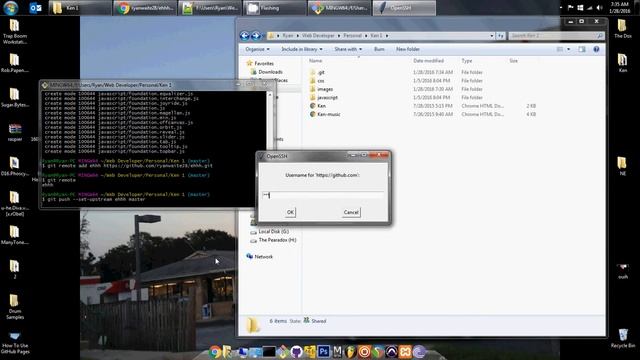Go back in Explorer window
Viewport: 640px width, 360px height.
[x=244, y=36]
